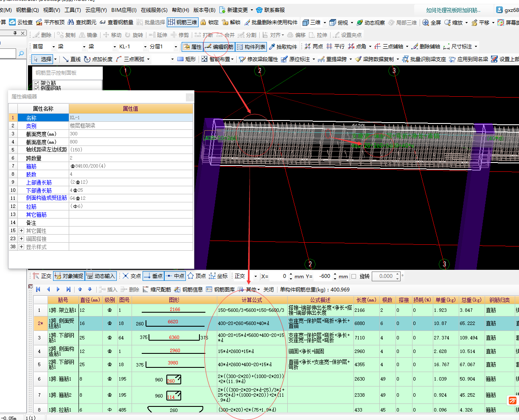The height and width of the screenshot is (420, 519).
Task: Select 两点 two-point axis tool
Action: click(x=314, y=47)
